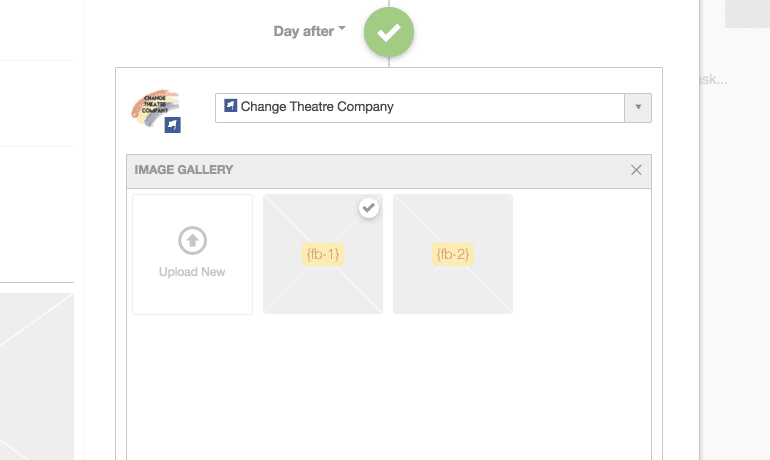Toggle the selection checkmark on the fb-1 image
The image size is (770, 460).
coord(369,208)
